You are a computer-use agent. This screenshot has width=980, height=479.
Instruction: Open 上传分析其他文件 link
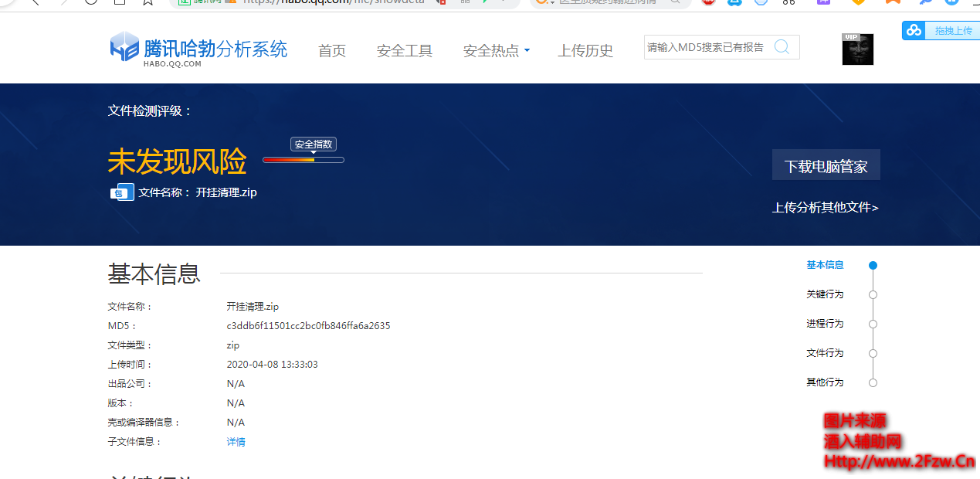coord(826,207)
